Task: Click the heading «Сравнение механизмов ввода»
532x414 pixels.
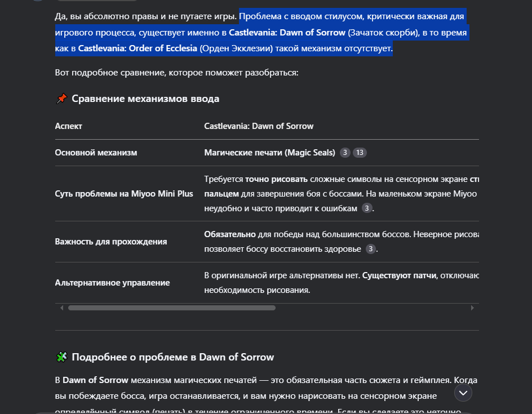Action: coord(145,99)
